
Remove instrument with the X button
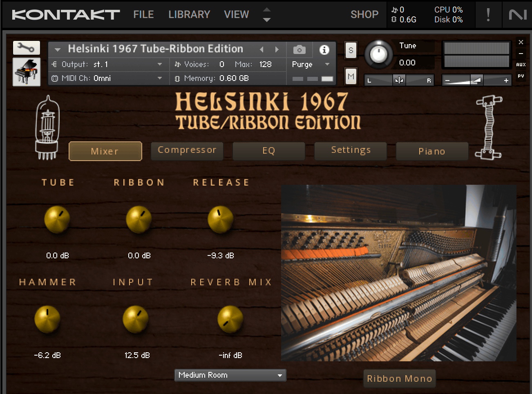521,42
